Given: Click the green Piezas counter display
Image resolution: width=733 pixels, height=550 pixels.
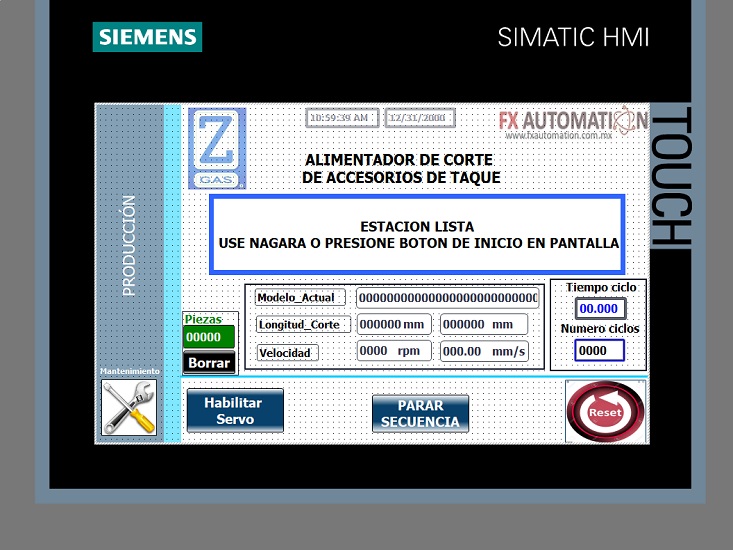Looking at the screenshot, I should [x=209, y=337].
